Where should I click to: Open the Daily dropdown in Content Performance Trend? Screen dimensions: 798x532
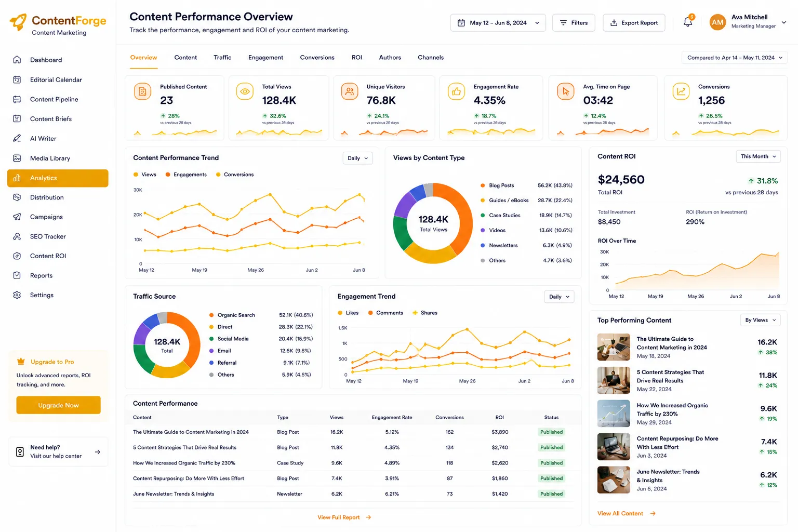[358, 158]
